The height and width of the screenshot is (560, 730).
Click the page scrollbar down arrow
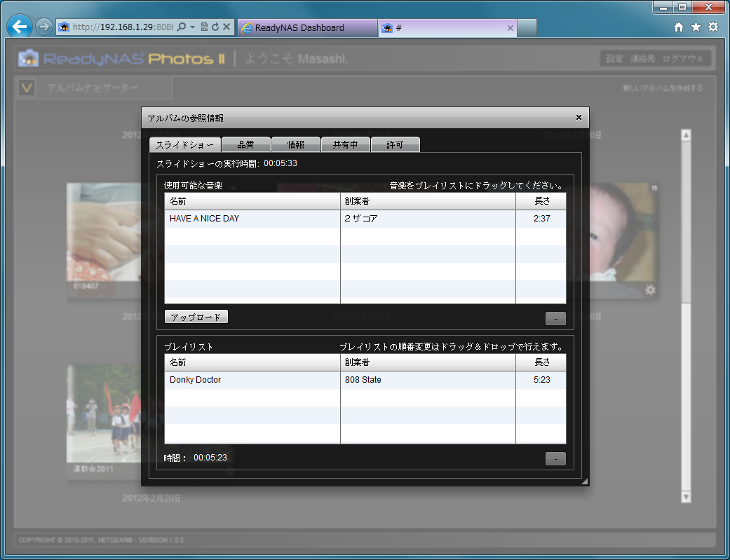point(687,496)
